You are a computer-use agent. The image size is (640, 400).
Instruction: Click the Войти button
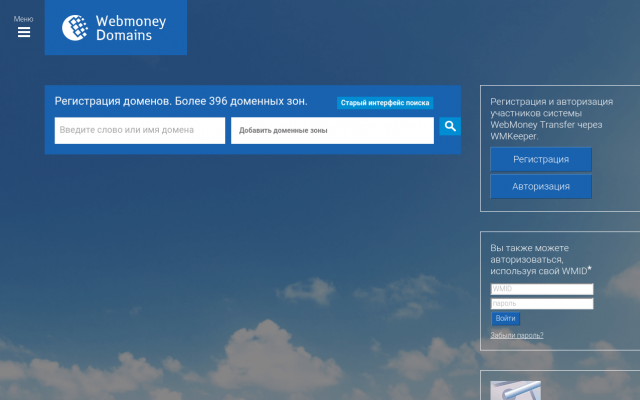click(505, 318)
